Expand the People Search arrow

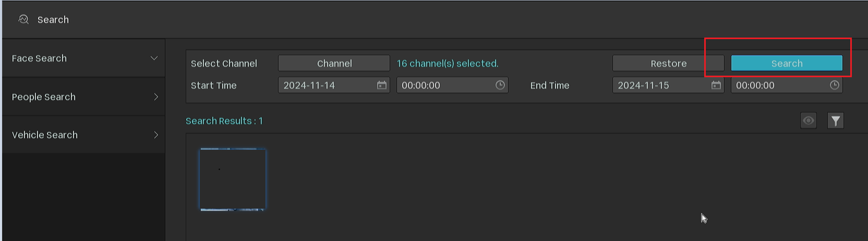click(156, 97)
